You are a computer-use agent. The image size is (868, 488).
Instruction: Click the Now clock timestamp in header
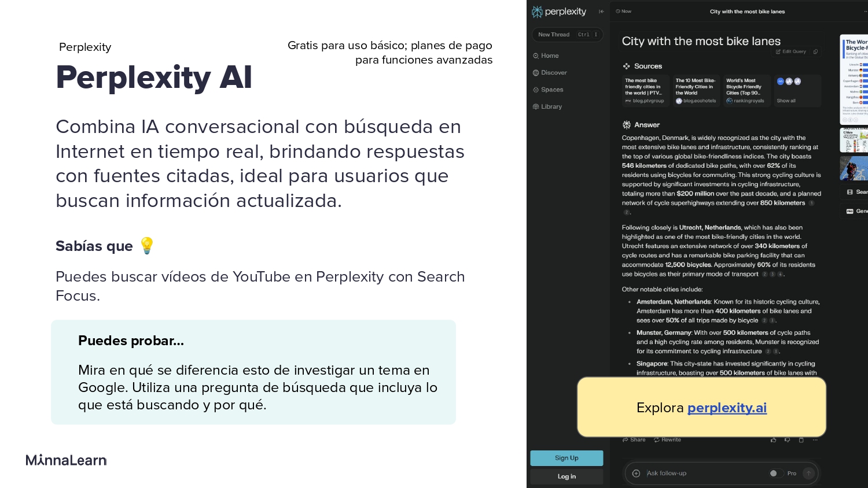coord(624,12)
